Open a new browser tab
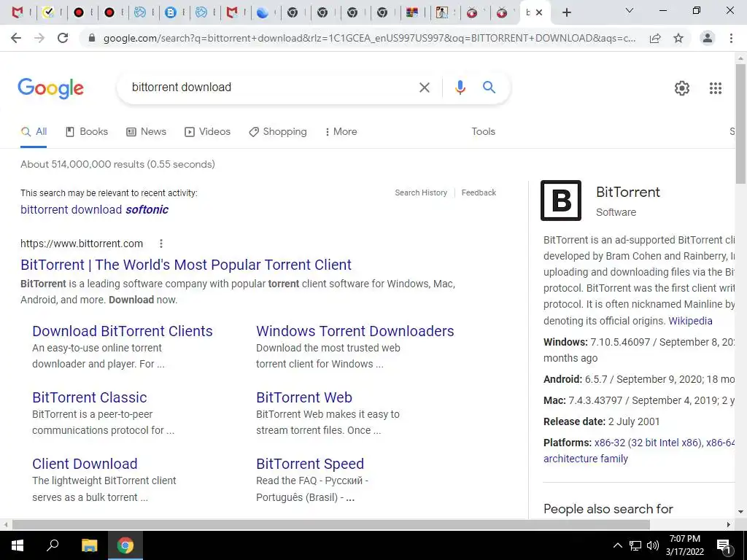Viewport: 747px width, 560px height. pyautogui.click(x=566, y=13)
